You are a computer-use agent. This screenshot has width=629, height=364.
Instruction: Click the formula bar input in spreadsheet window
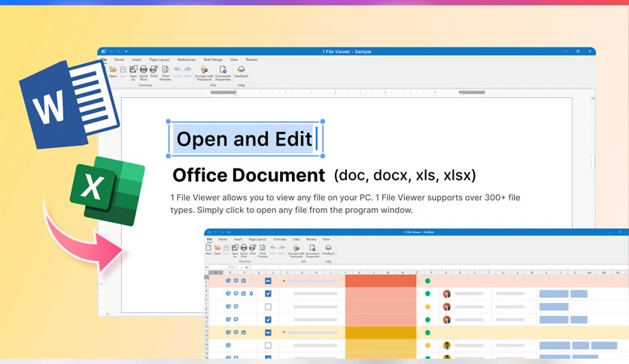[x=439, y=267]
